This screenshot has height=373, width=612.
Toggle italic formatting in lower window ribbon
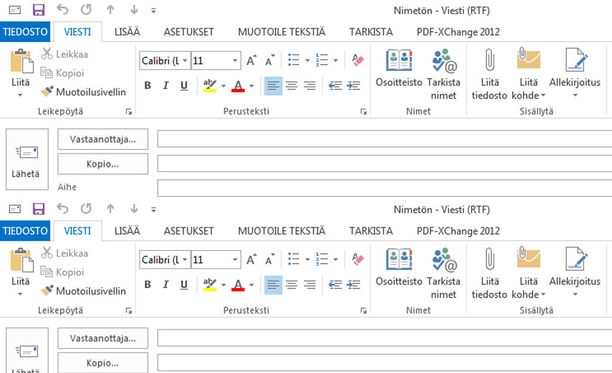click(x=165, y=284)
